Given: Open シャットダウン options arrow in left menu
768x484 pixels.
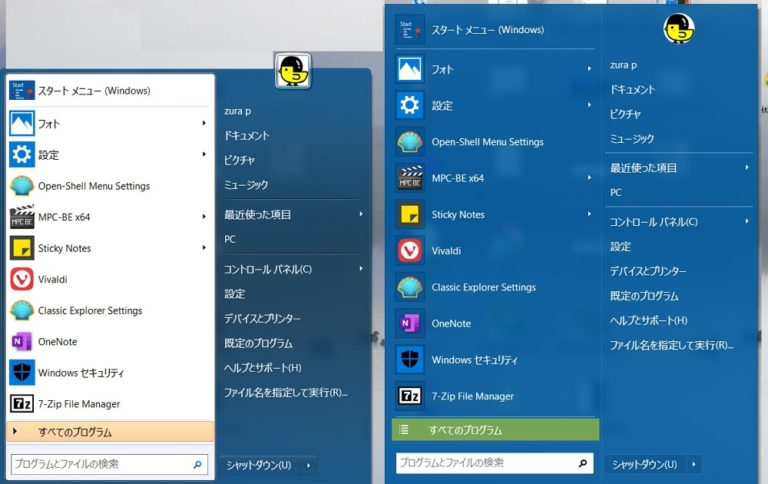Looking at the screenshot, I should (308, 465).
